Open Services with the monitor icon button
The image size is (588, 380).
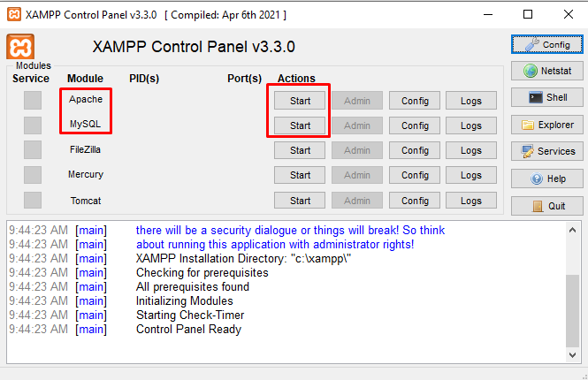pos(546,151)
